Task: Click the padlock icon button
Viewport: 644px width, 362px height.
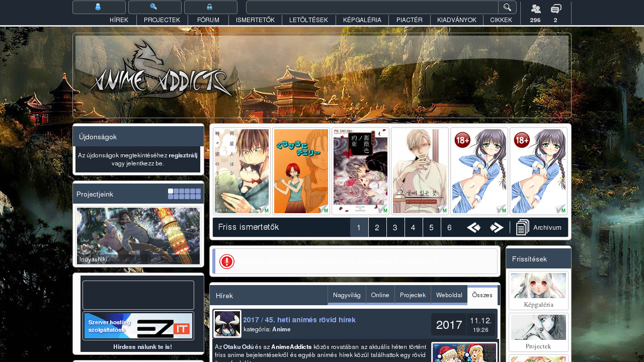Action: (210, 7)
